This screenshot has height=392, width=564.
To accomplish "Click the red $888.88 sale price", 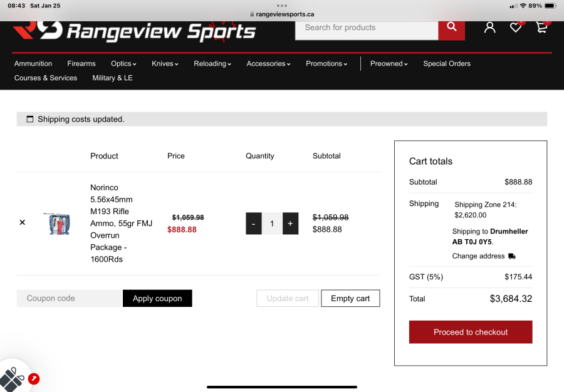I will click(x=182, y=230).
